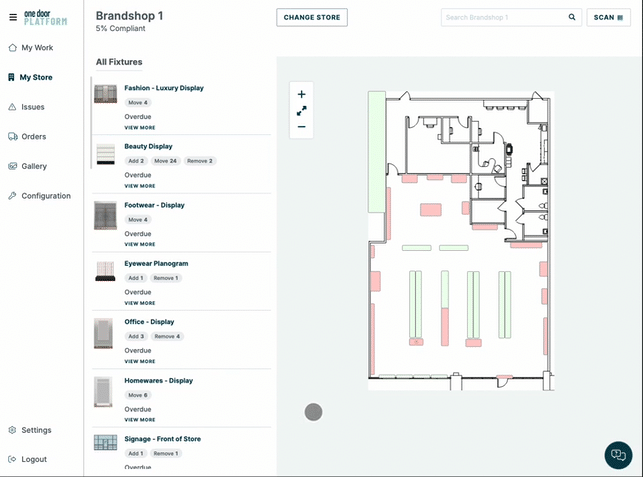Select the Footwear - Display thumbnail
Viewport: 643px width, 477px height.
(x=105, y=215)
